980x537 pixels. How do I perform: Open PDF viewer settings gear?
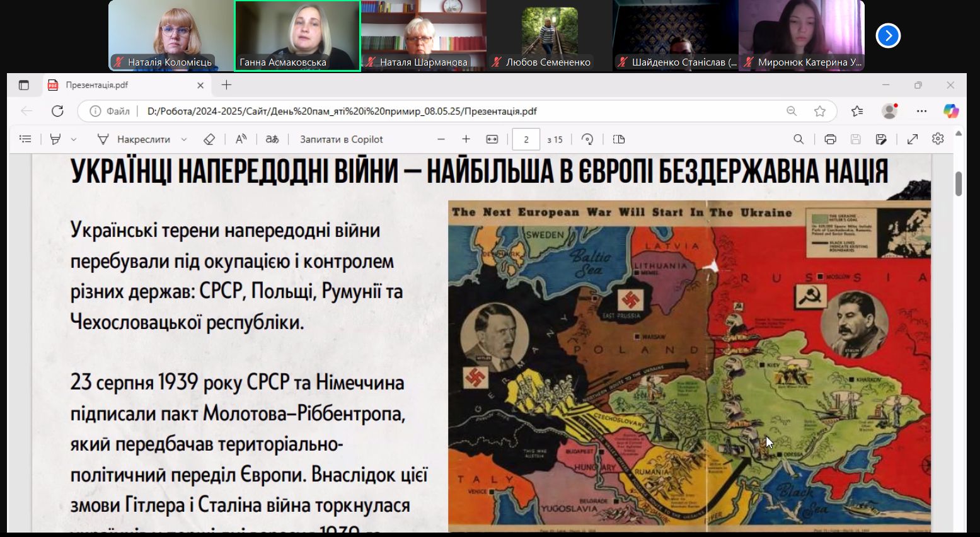[x=938, y=139]
